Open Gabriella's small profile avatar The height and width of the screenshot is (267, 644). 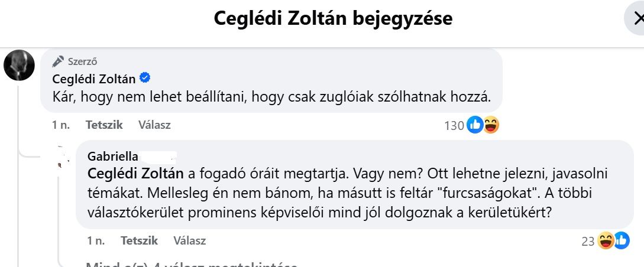(x=62, y=158)
